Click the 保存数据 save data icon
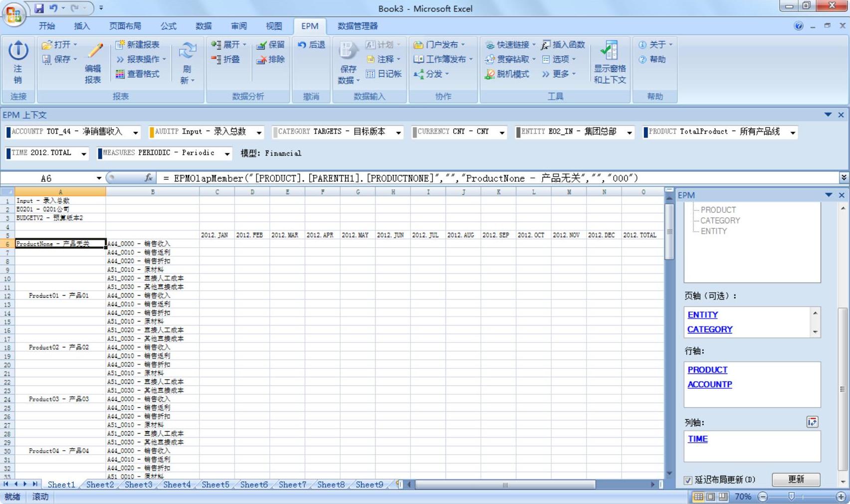Screen dimensions: 850x504 (x=348, y=50)
